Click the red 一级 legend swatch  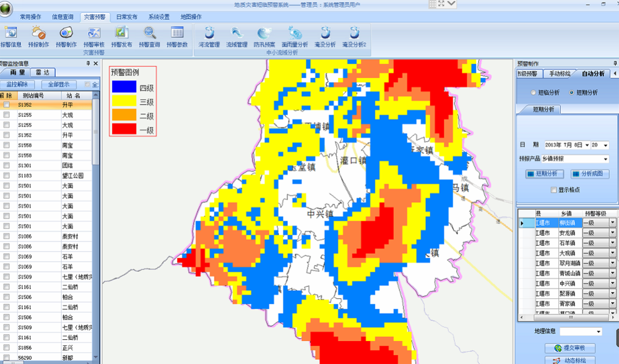(124, 129)
